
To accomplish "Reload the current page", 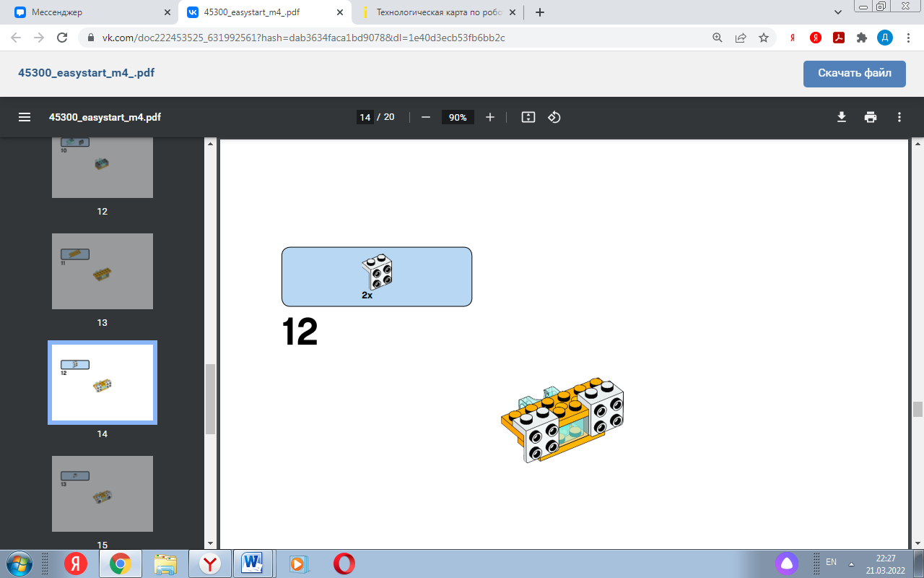I will click(x=63, y=38).
